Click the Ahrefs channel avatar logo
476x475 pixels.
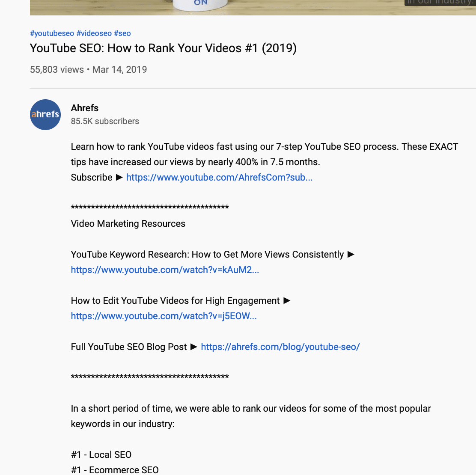coord(45,115)
